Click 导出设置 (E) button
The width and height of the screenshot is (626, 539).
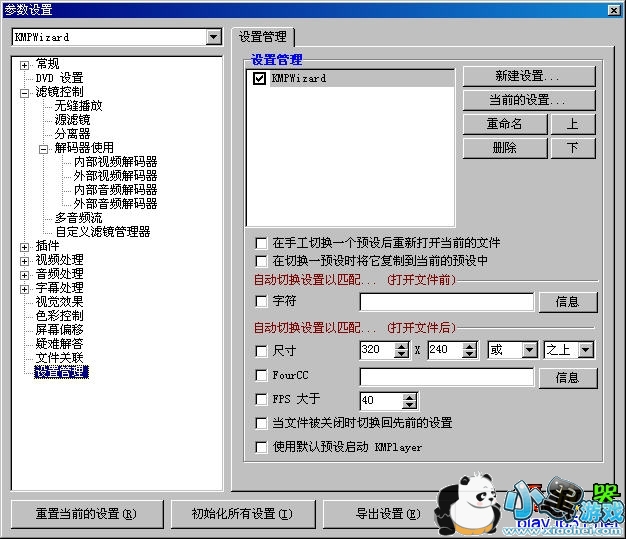387,514
